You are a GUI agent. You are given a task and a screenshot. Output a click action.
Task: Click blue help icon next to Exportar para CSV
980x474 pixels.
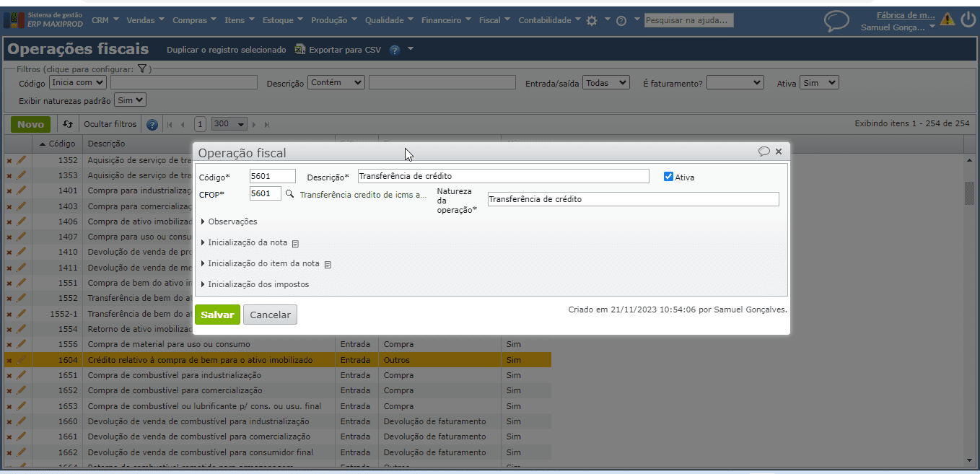coord(395,50)
